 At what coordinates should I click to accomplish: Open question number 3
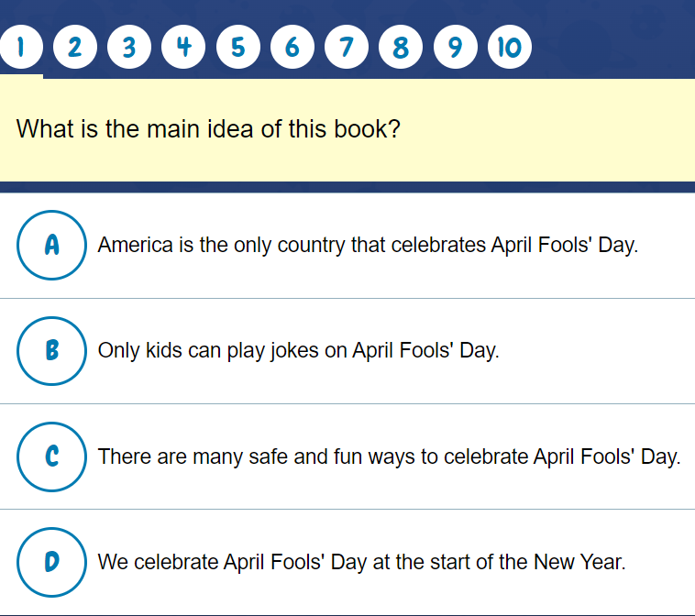129,47
